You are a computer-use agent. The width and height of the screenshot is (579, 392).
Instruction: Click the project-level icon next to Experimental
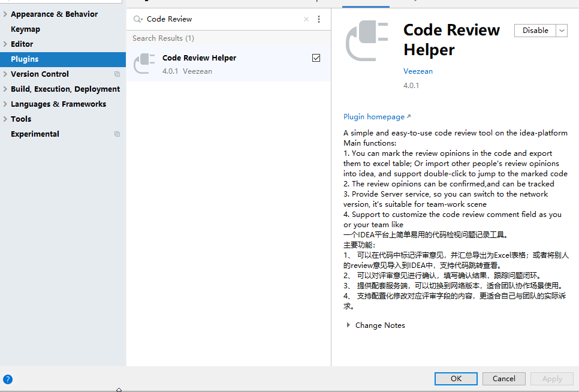[x=117, y=134]
